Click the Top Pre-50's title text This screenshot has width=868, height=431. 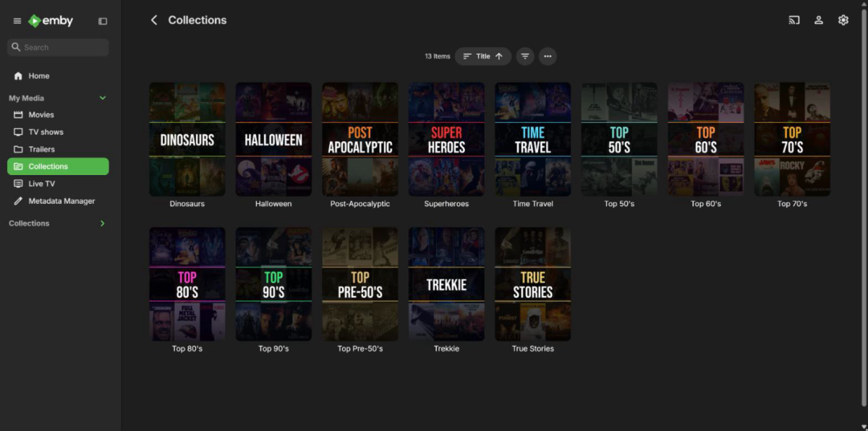coord(360,349)
